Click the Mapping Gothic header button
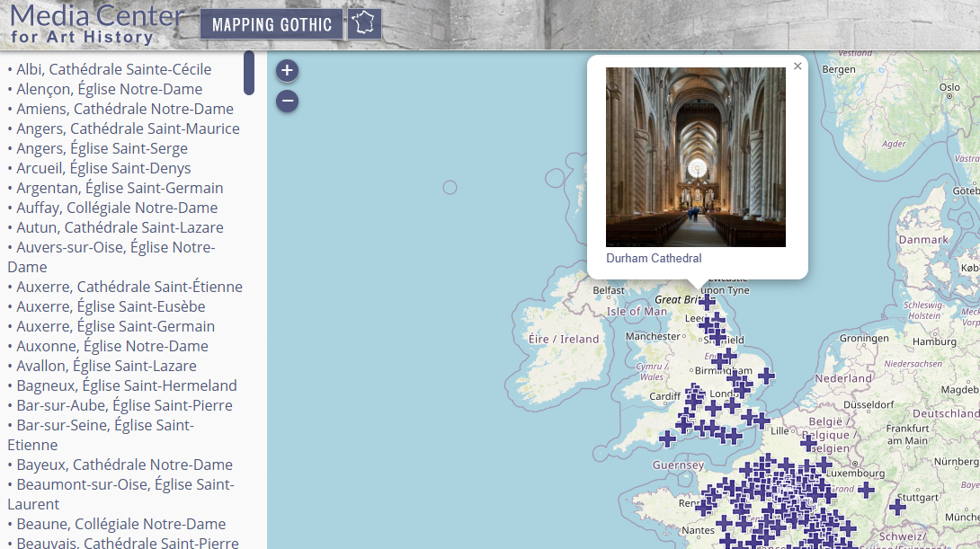This screenshot has height=549, width=980. coord(270,24)
